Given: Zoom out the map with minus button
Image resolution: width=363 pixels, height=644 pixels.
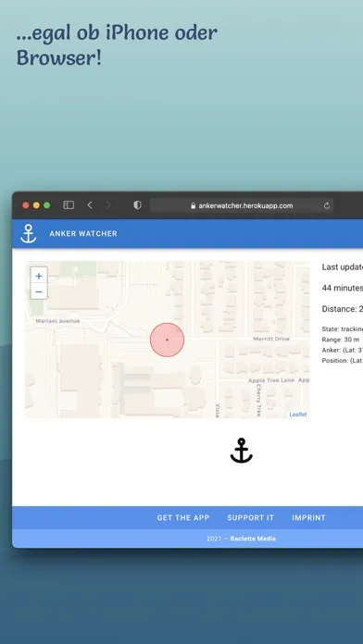Looking at the screenshot, I should (x=39, y=291).
